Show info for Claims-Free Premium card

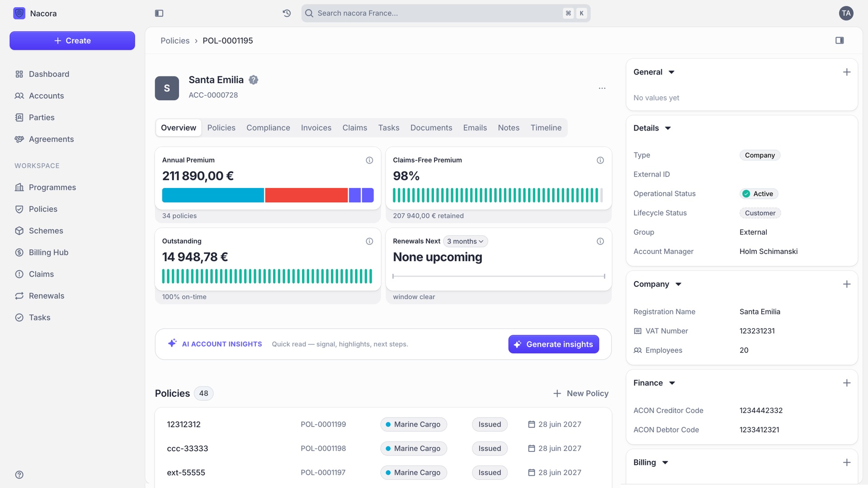click(x=600, y=160)
